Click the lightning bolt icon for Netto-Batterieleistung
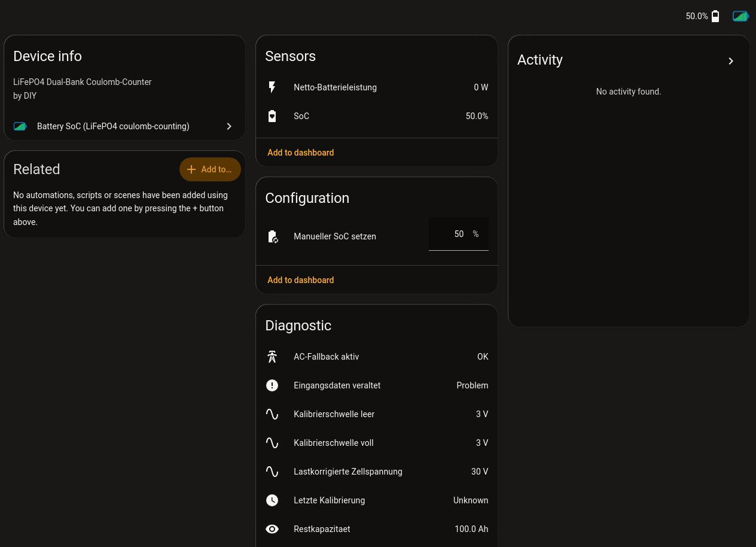 pos(272,87)
